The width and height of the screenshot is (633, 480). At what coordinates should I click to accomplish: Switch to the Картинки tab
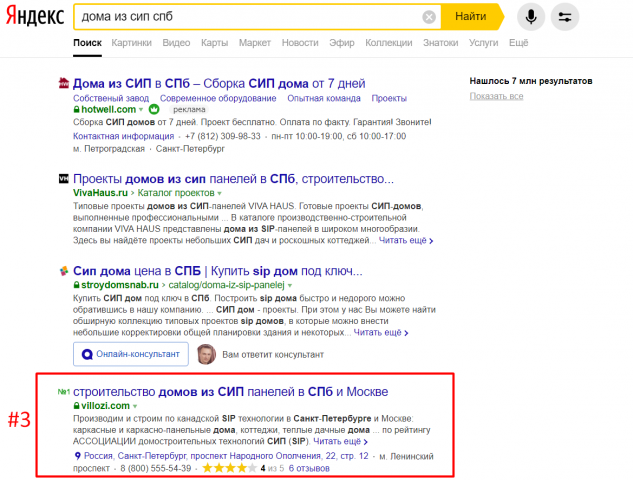click(x=132, y=43)
